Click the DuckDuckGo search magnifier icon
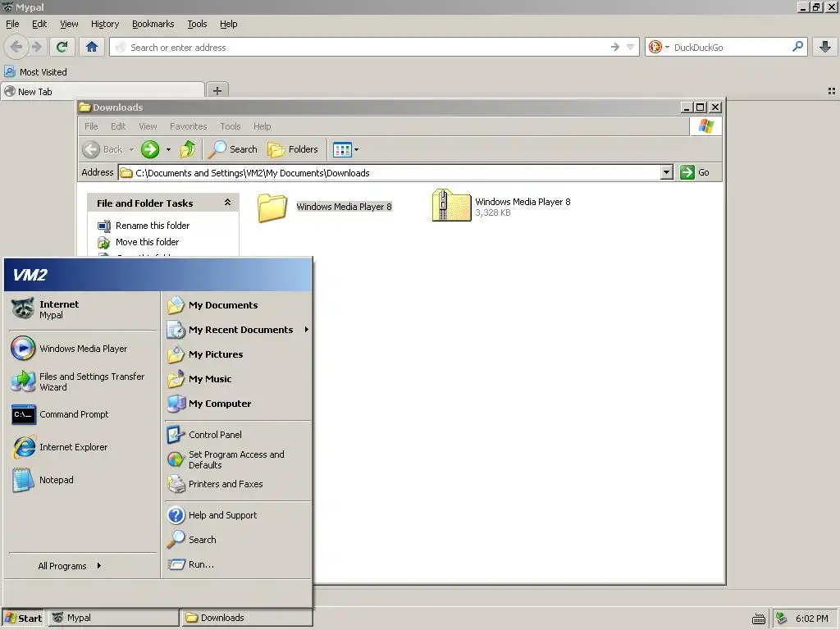840x630 pixels. click(797, 47)
